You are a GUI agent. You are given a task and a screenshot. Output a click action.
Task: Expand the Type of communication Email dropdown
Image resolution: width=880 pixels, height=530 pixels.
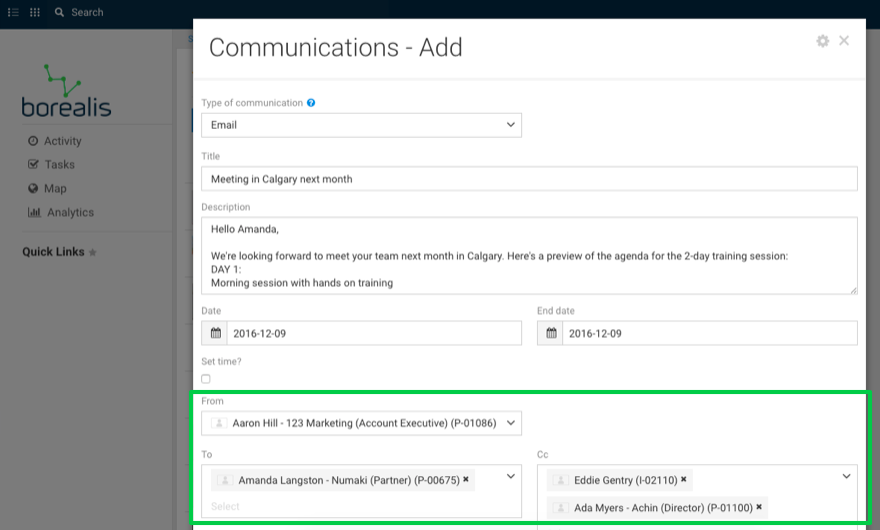coord(361,125)
